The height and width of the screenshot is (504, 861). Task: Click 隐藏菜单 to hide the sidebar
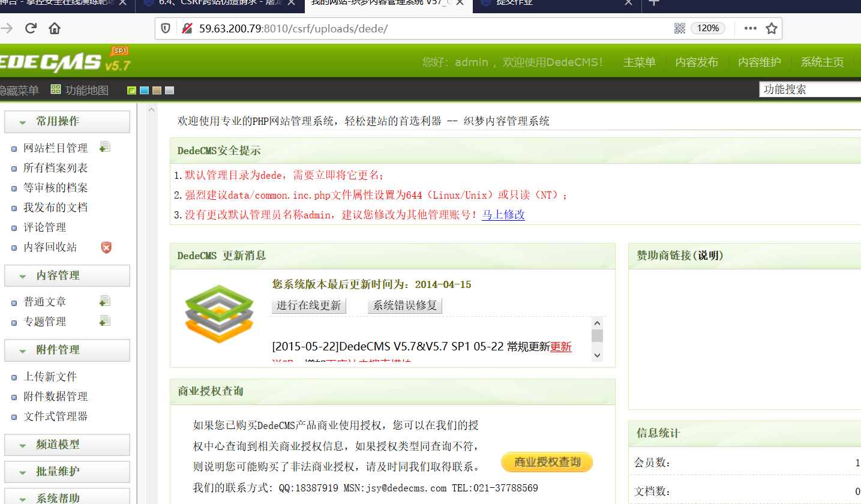pos(20,90)
